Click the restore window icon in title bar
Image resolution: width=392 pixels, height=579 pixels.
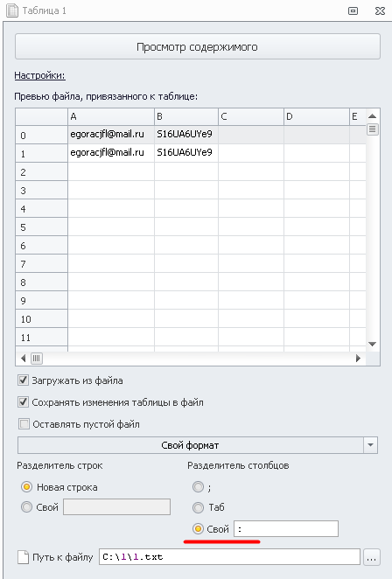coord(353,10)
